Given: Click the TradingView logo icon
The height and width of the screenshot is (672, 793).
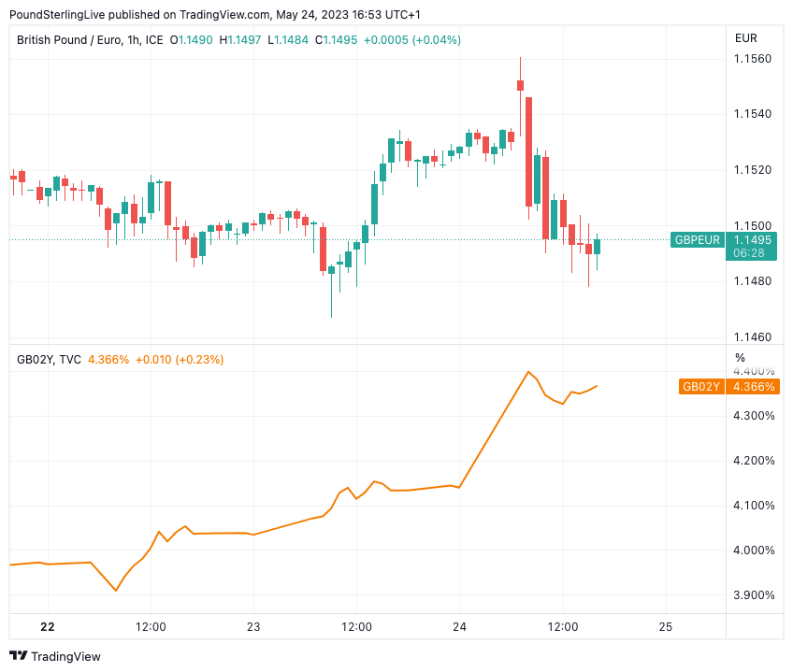Looking at the screenshot, I should click(x=18, y=656).
